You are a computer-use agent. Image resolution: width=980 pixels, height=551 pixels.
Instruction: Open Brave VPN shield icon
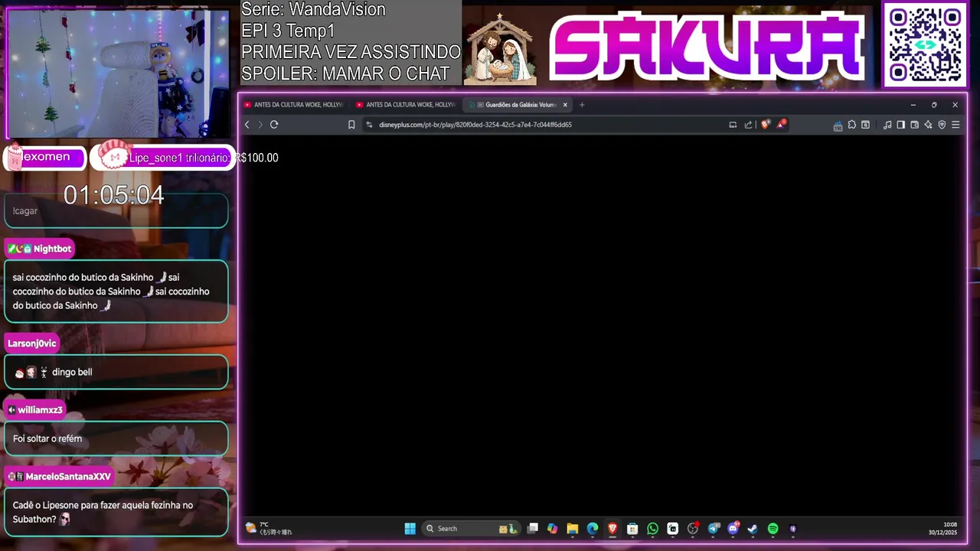[942, 125]
